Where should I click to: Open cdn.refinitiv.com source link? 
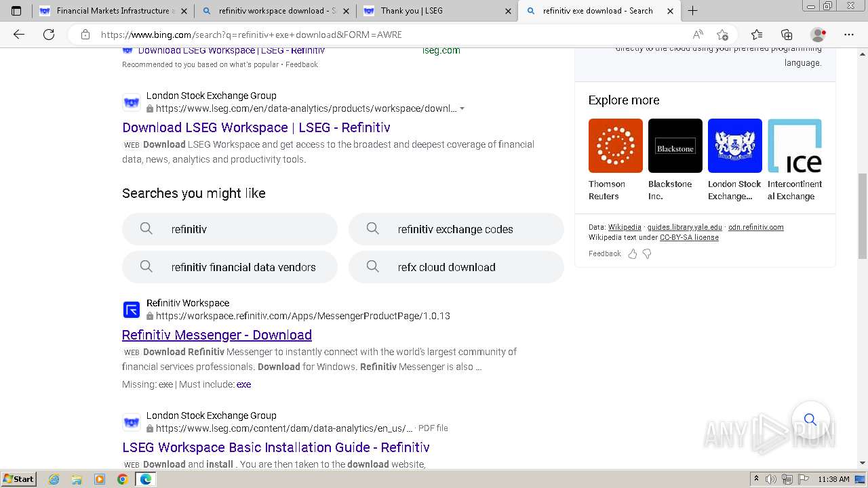(756, 227)
